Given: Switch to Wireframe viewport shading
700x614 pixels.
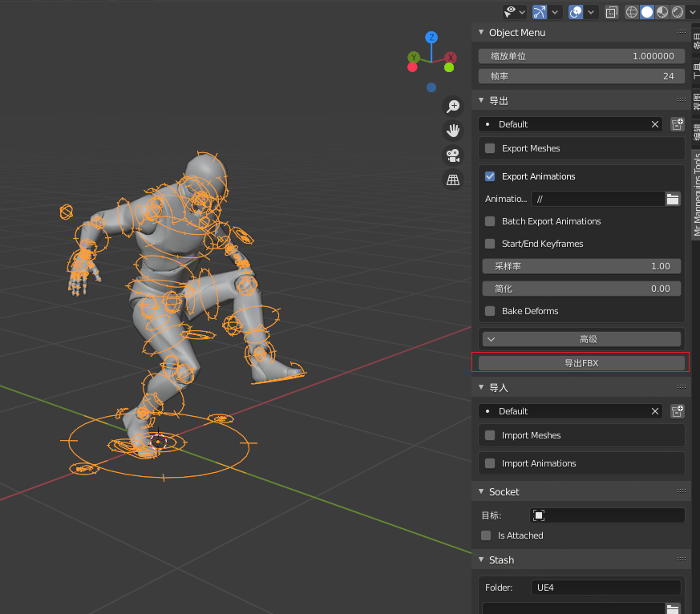Looking at the screenshot, I should tap(631, 12).
